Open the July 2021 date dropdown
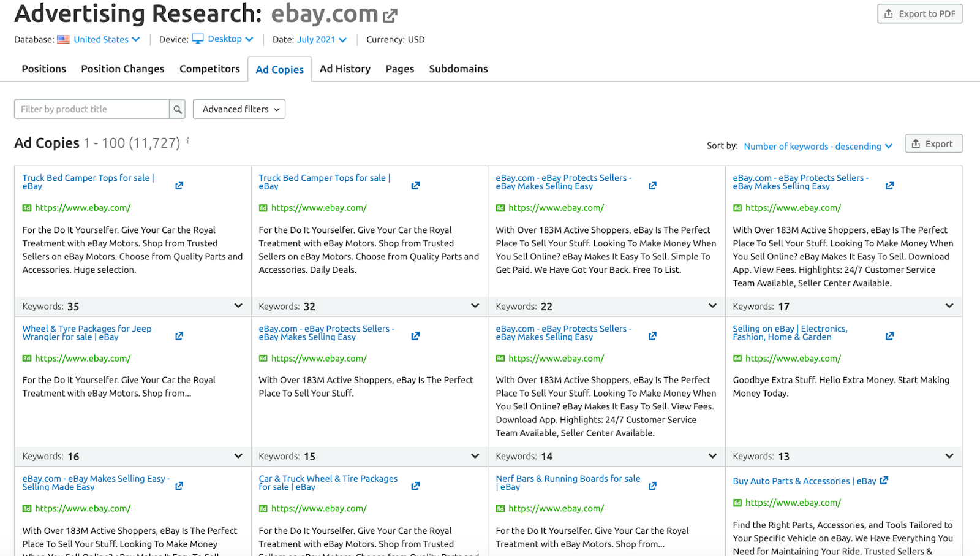This screenshot has height=556, width=980. [x=322, y=39]
